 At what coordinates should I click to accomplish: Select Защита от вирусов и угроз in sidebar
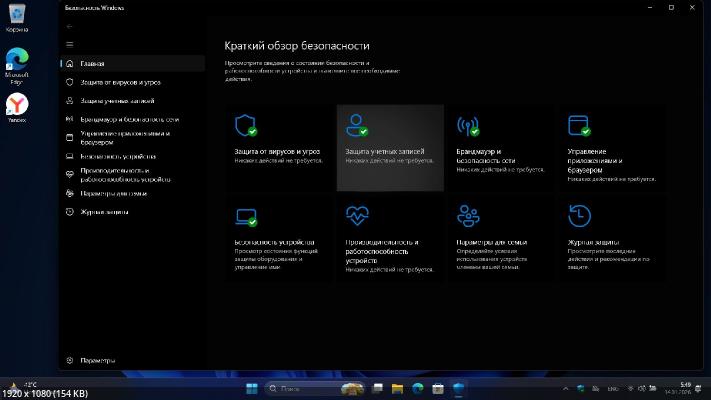[120, 82]
